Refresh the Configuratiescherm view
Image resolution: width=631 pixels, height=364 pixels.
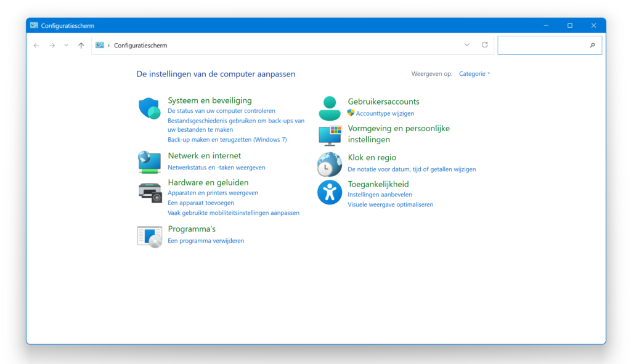484,45
